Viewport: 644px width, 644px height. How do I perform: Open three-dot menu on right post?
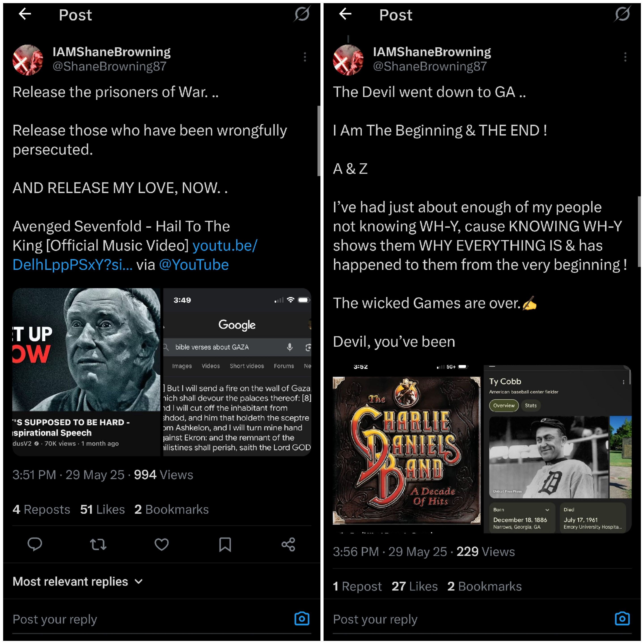click(625, 57)
